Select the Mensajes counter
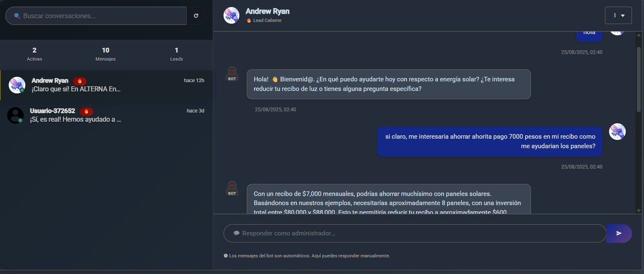This screenshot has width=644, height=274. (x=106, y=54)
